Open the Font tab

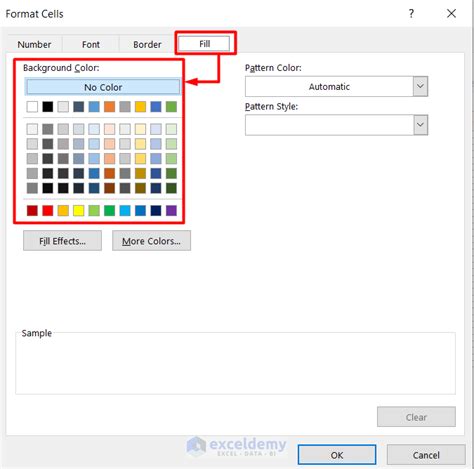click(x=91, y=44)
